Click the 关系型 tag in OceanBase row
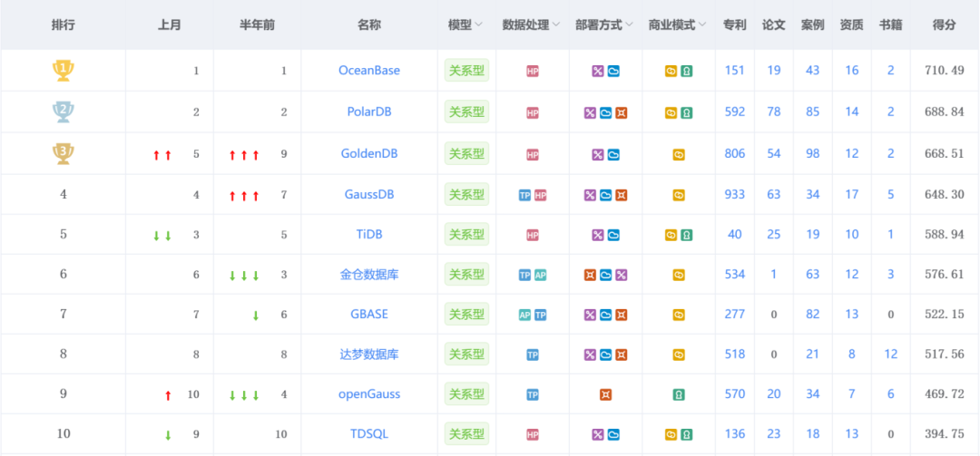Screen dimensions: 980x456 click(x=466, y=71)
